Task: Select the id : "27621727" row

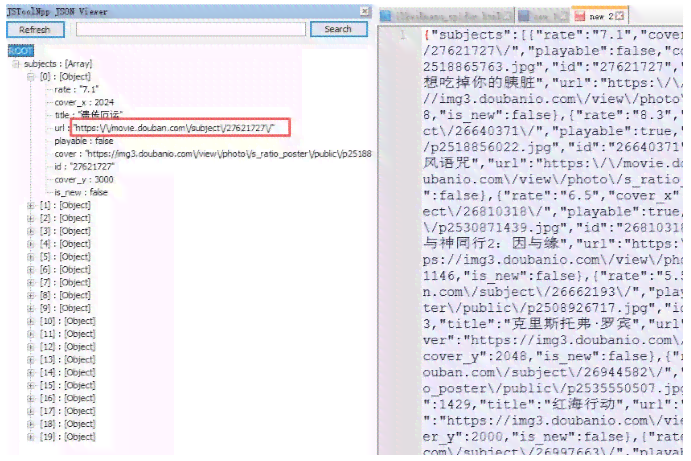Action: [x=84, y=167]
